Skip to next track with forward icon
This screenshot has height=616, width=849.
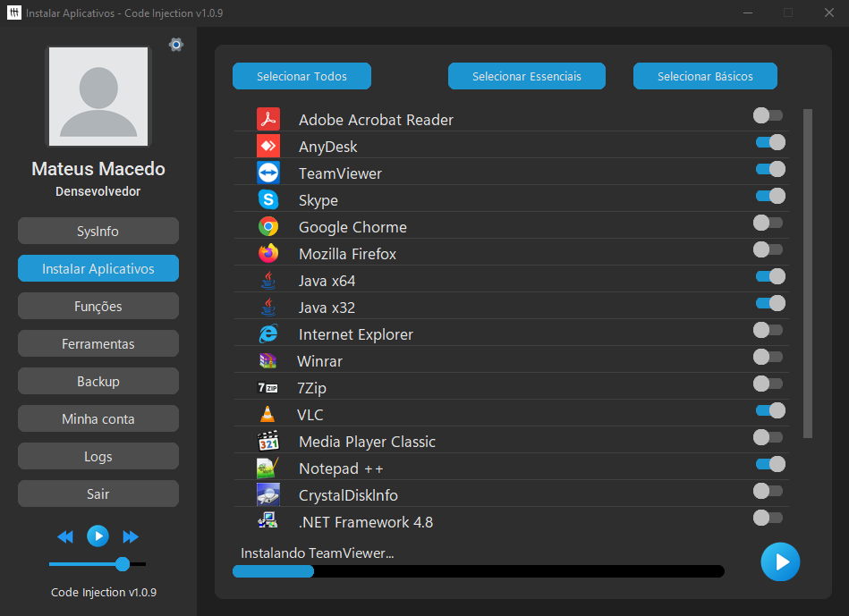(131, 536)
